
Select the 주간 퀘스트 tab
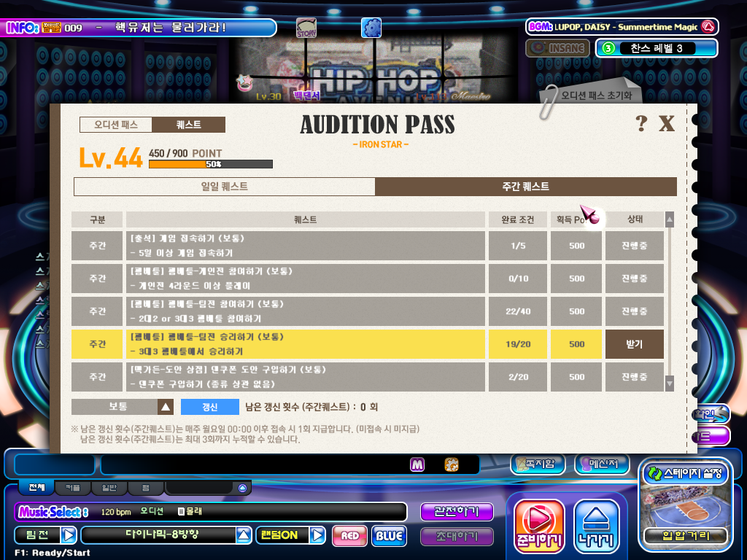[x=526, y=187]
